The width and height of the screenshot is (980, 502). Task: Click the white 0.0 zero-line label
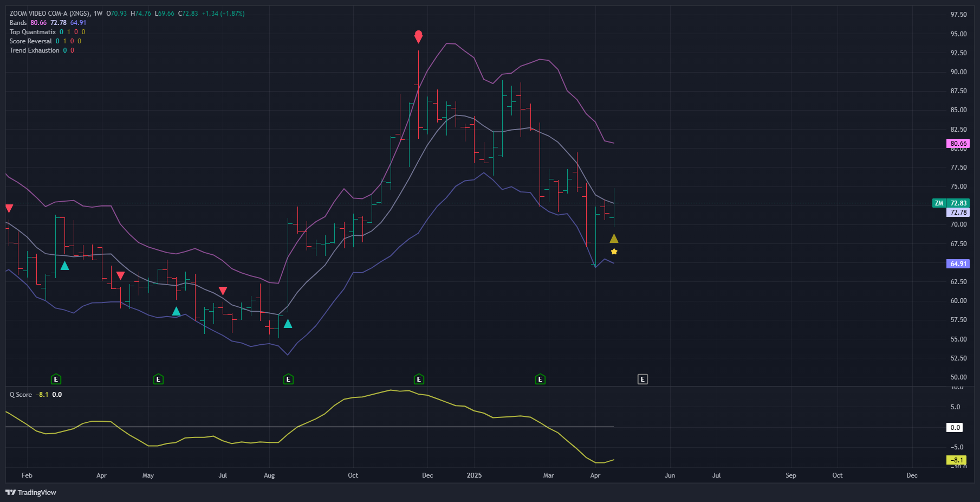pyautogui.click(x=955, y=428)
